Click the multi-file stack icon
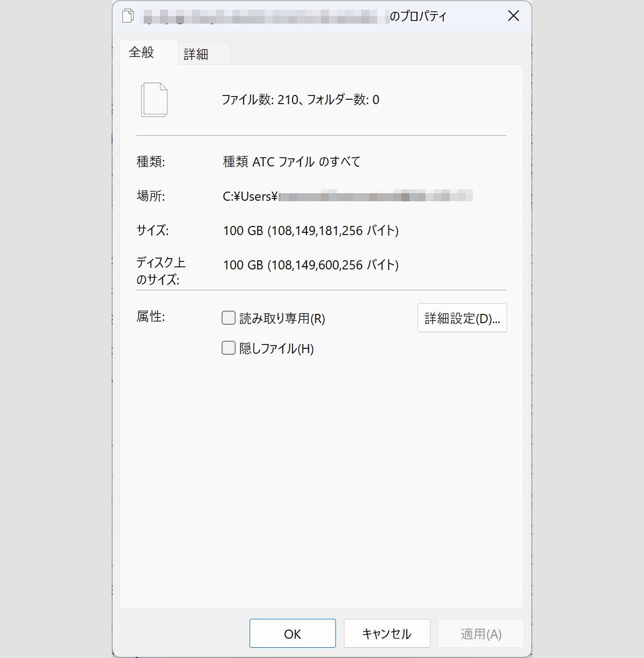The image size is (644, 658). tap(153, 100)
